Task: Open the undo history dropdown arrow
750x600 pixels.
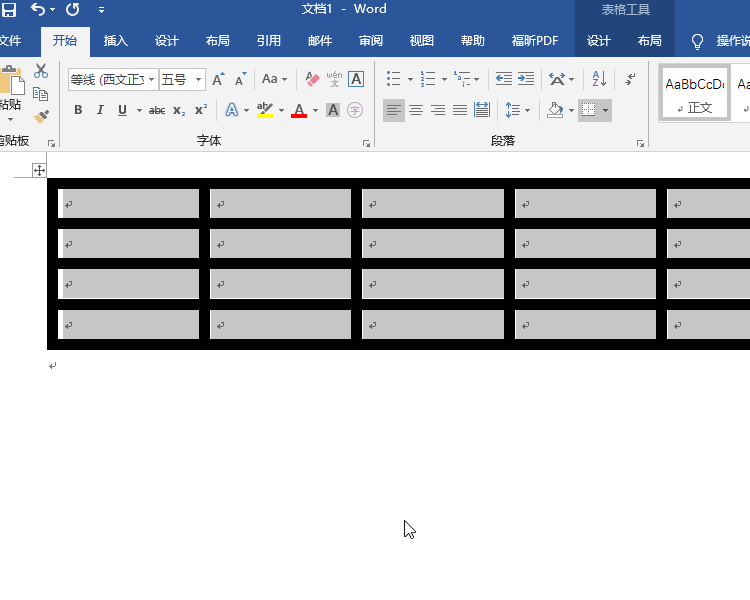Action: tap(52, 10)
